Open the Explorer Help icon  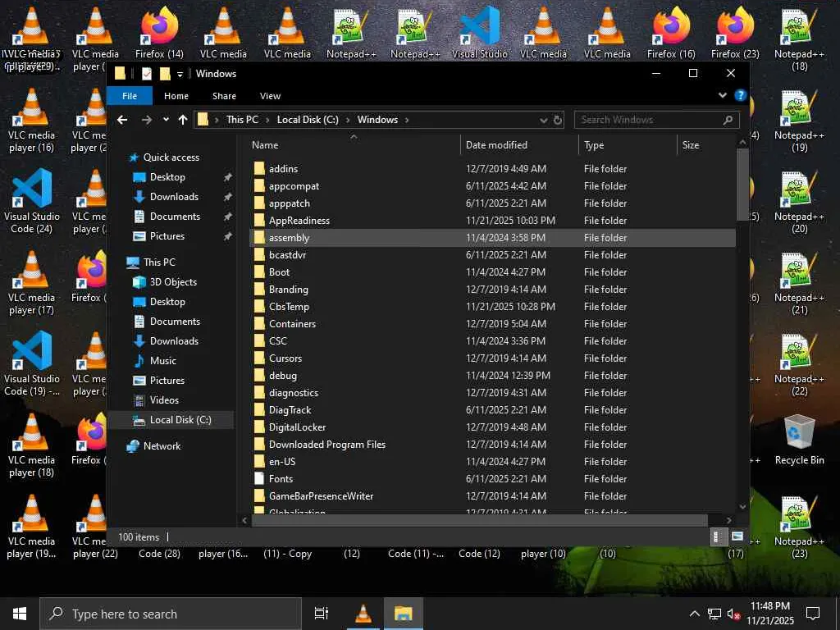point(741,95)
